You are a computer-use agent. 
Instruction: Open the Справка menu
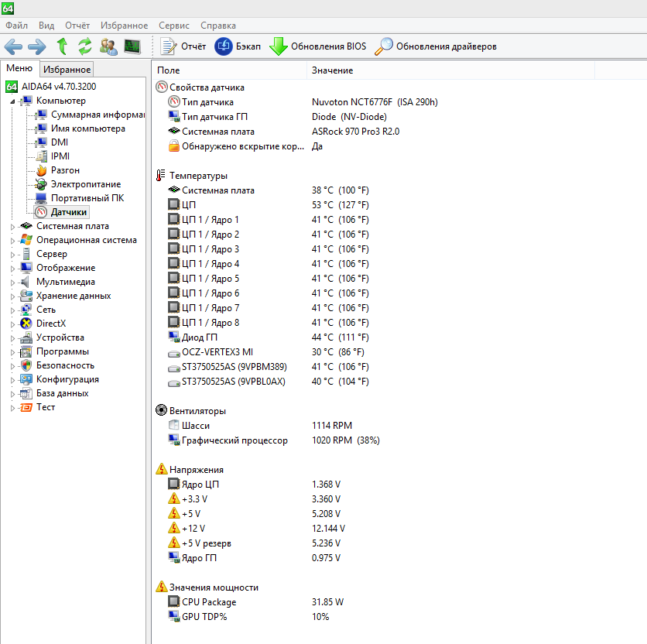point(218,26)
